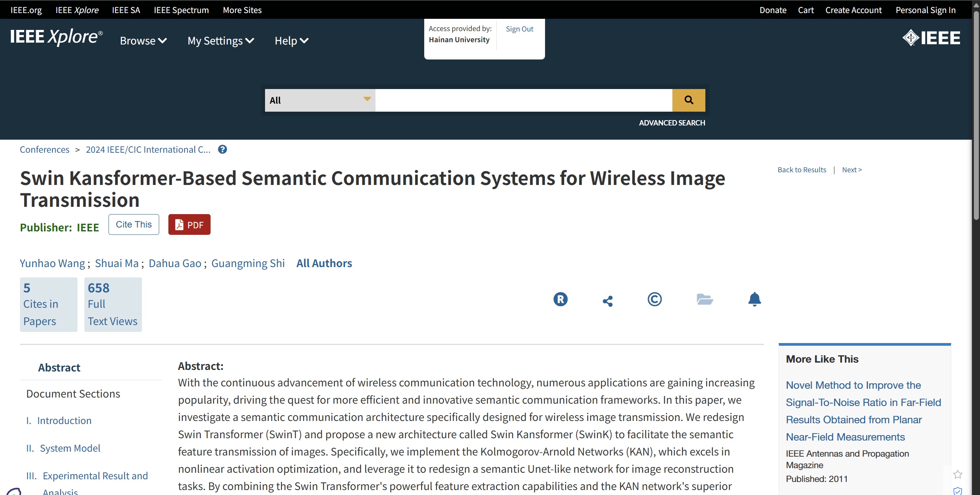Viewport: 980px width, 495px height.
Task: Open the All Authors link
Action: point(324,263)
